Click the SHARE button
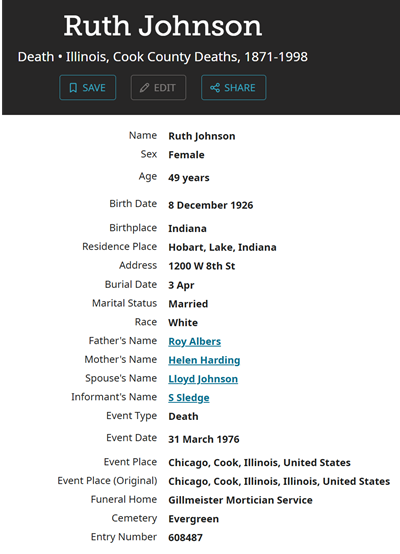The image size is (400, 554). coord(234,88)
